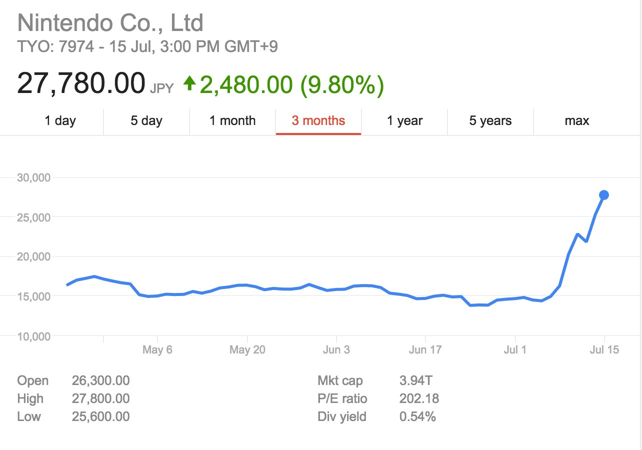Click the P/E ratio 202.18 value
The image size is (642, 450).
[x=418, y=398]
